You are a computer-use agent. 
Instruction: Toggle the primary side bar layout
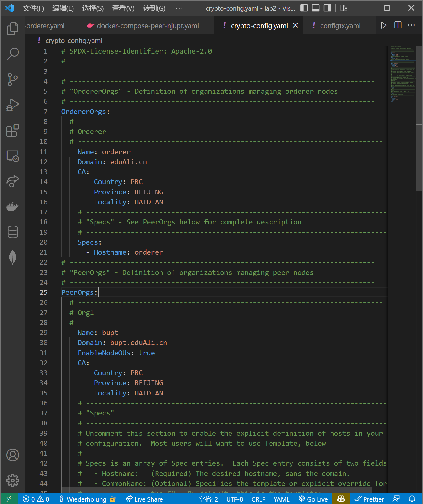[x=304, y=8]
